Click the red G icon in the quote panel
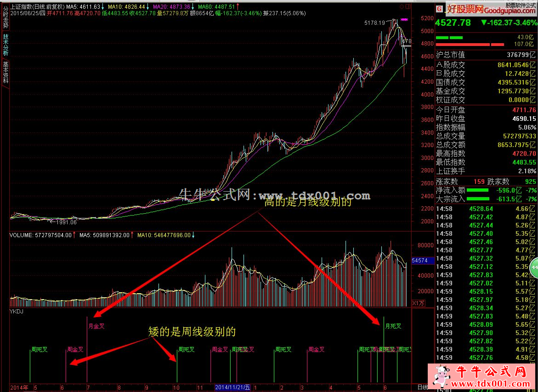 440,9
